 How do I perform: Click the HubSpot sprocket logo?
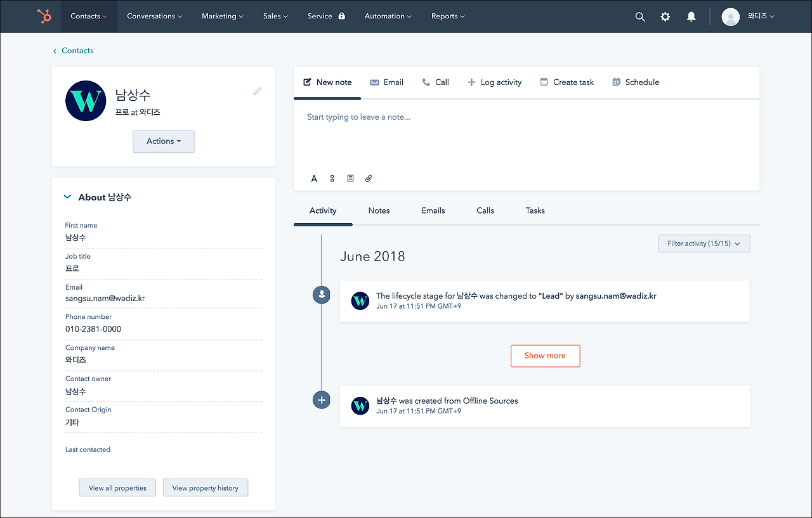pos(44,16)
